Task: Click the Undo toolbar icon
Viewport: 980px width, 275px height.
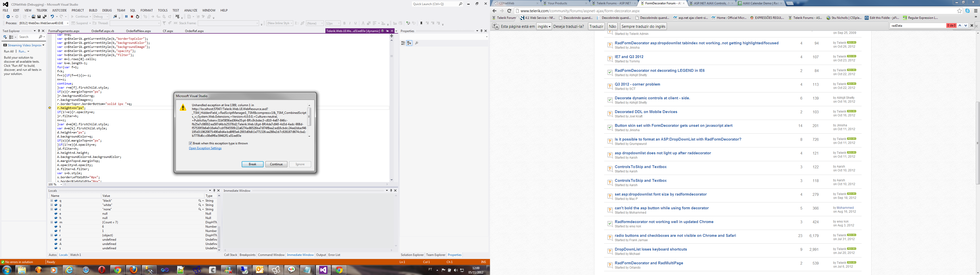Action: point(52,17)
